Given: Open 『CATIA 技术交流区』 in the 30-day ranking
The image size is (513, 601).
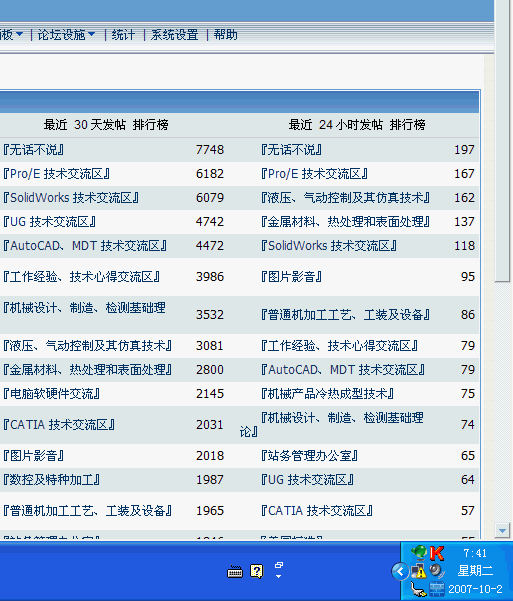Looking at the screenshot, I should click(59, 425).
